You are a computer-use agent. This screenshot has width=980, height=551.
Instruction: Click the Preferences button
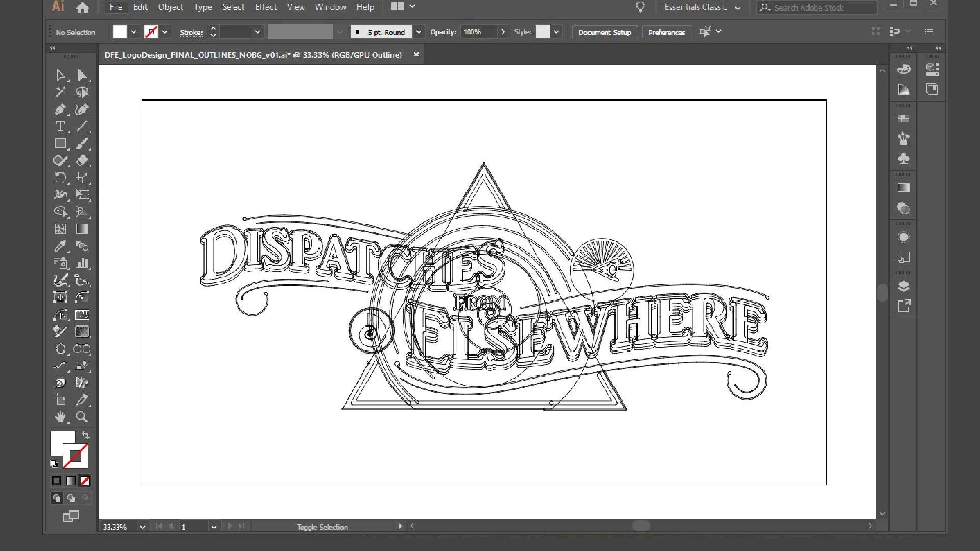(666, 32)
